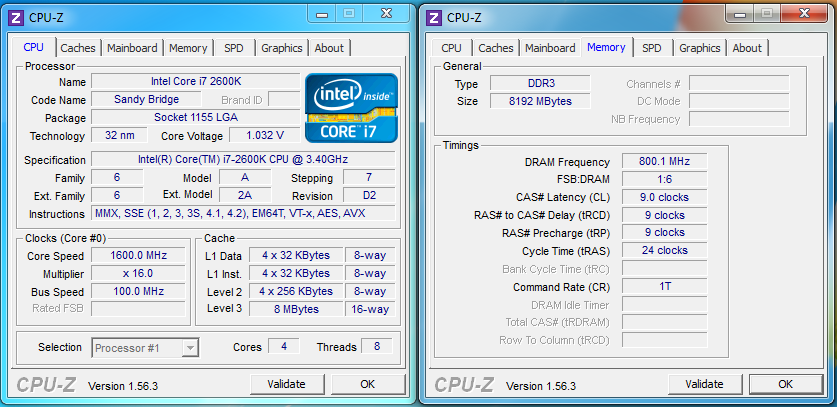Image resolution: width=837 pixels, height=407 pixels.
Task: Open the SPD tab in left window
Action: 233,48
